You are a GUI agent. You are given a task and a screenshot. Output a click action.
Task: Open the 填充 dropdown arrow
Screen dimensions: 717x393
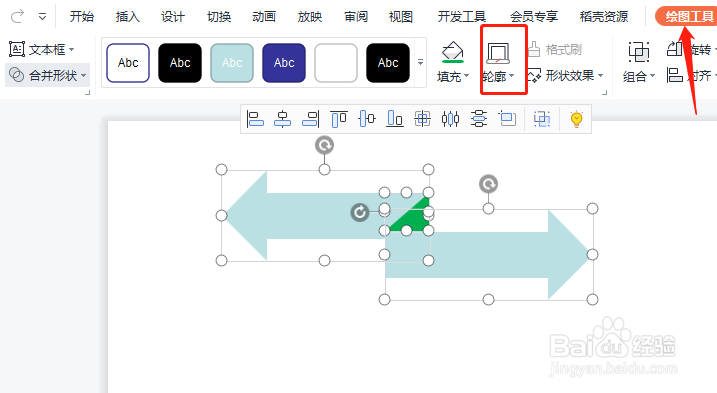point(466,75)
